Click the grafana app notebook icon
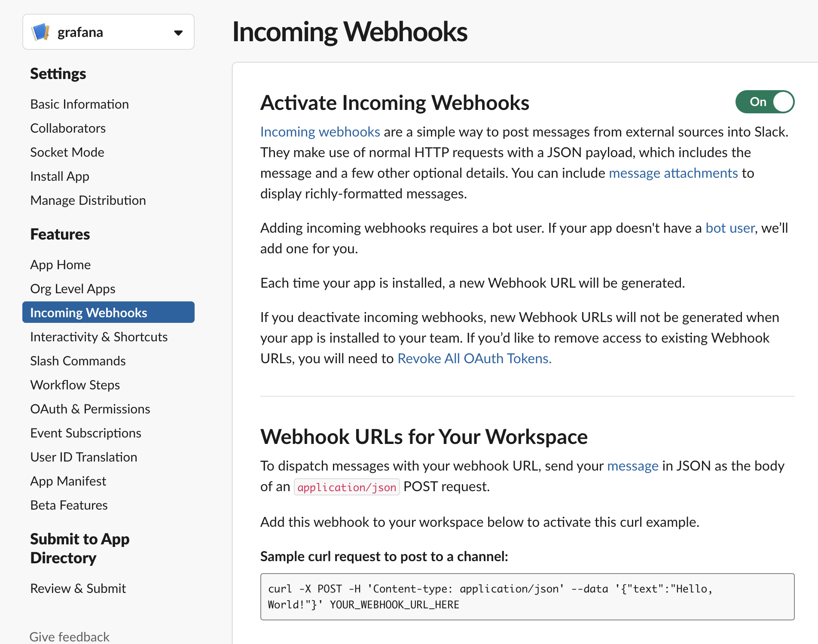The width and height of the screenshot is (818, 644). click(x=41, y=32)
